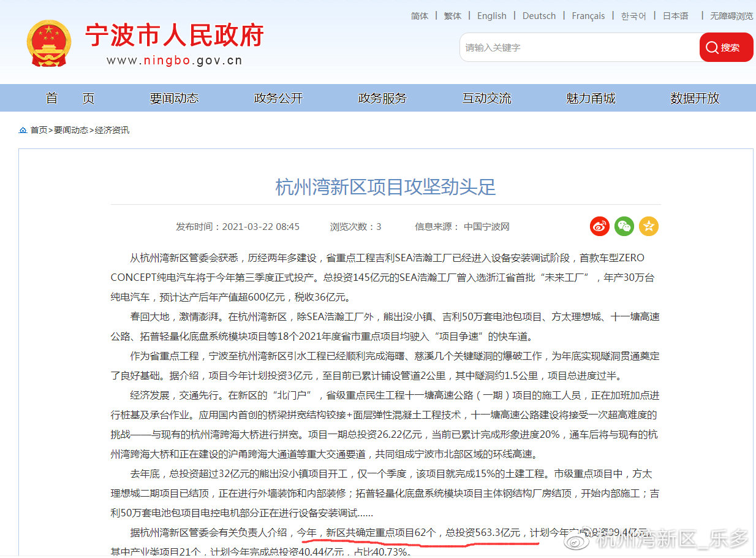Open the 要闻动态 navigation tab
This screenshot has width=756, height=558.
[x=175, y=98]
